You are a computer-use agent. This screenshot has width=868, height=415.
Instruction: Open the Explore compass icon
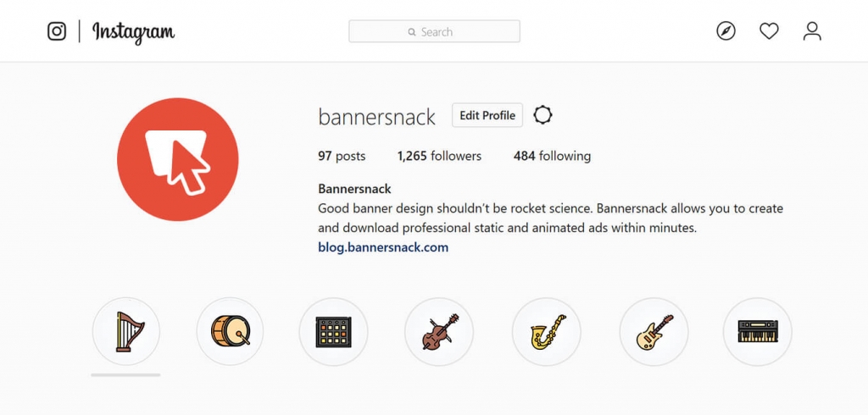click(726, 31)
